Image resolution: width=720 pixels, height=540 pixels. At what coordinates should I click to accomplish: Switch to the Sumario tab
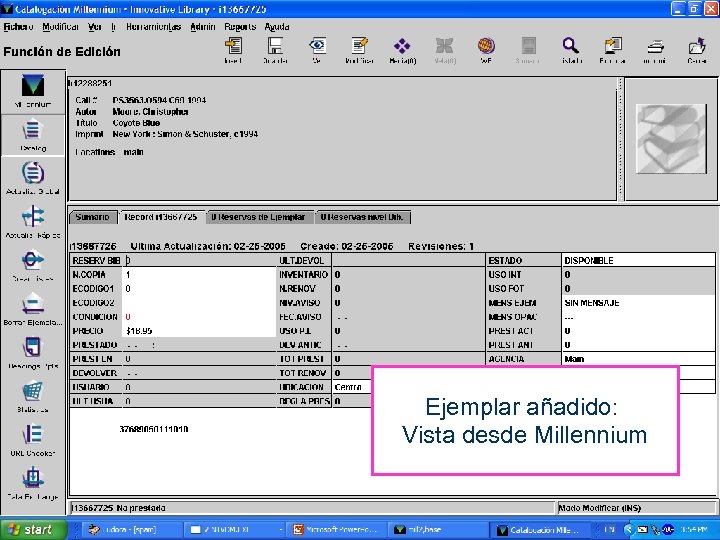[x=93, y=217]
